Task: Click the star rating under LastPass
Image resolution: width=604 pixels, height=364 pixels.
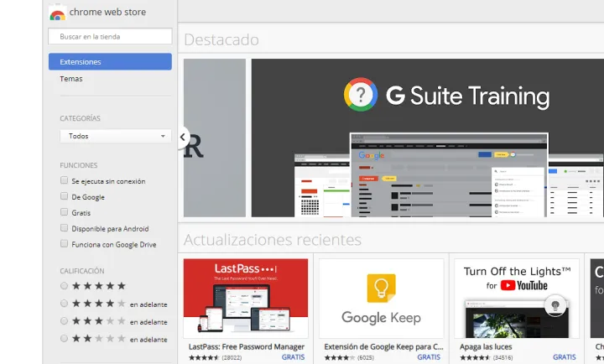Action: tap(202, 357)
